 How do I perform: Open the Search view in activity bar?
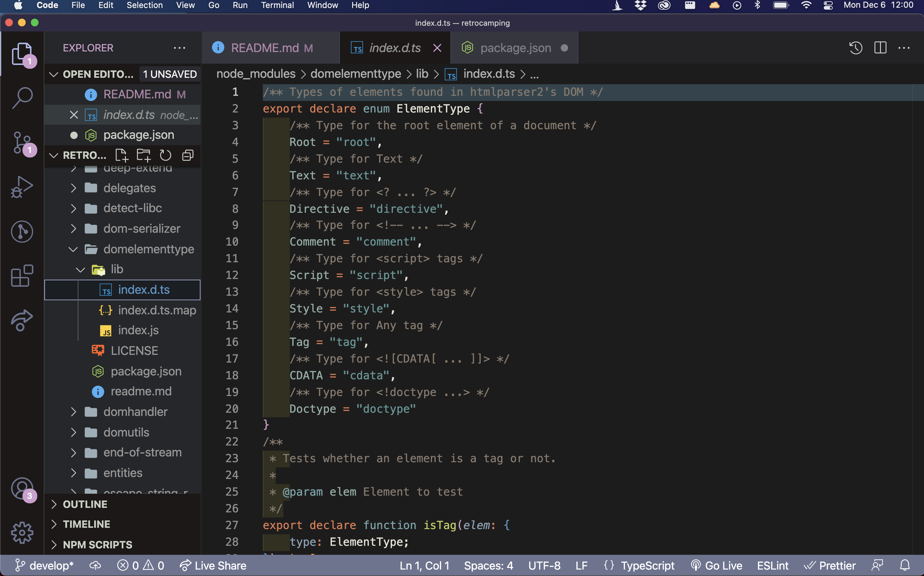click(22, 97)
